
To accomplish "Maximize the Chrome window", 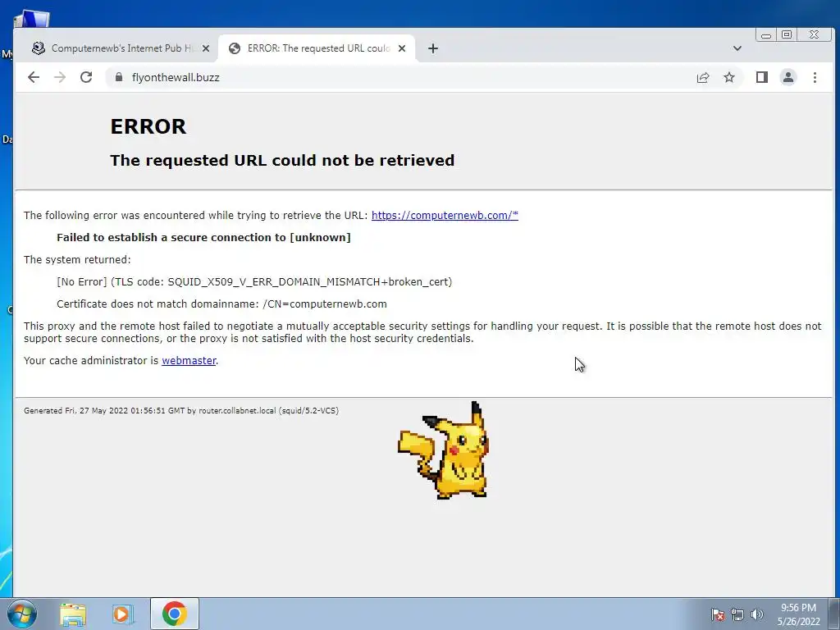I will tap(787, 34).
